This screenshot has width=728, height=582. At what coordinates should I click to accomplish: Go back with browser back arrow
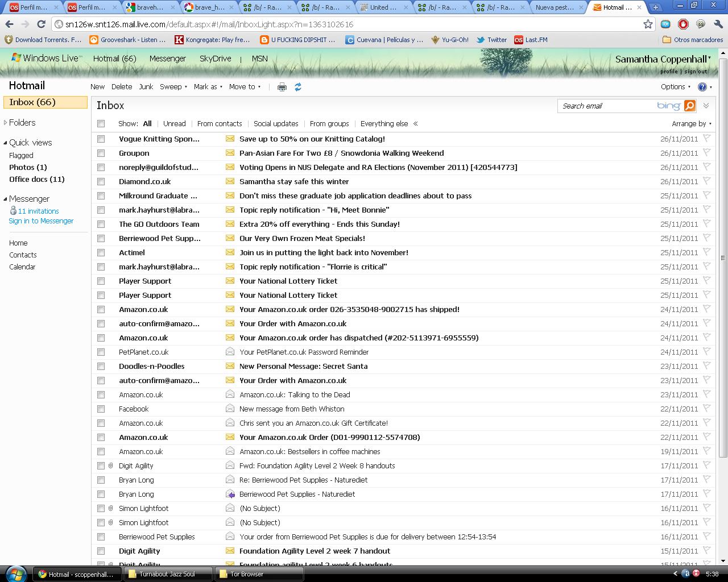9,24
